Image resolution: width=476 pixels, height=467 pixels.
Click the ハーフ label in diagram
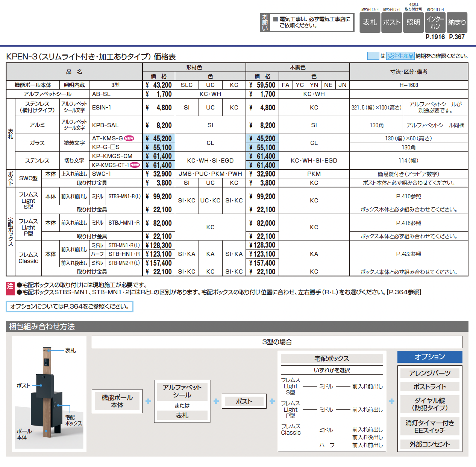[x=327, y=445]
